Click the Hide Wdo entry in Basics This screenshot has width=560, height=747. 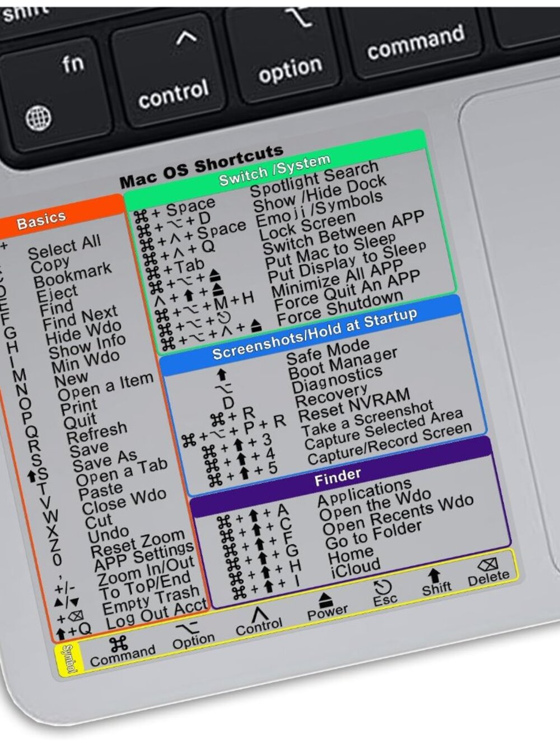(84, 333)
